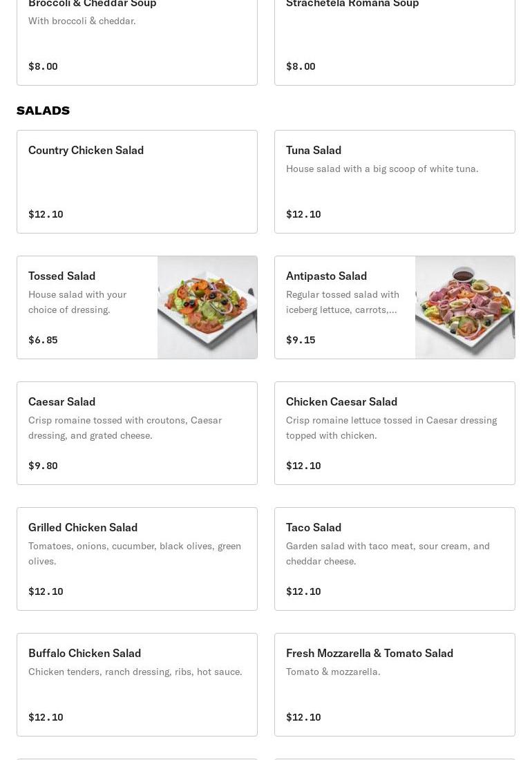
Task: Click the $9.80 Caesar Salad price
Action: pos(43,466)
